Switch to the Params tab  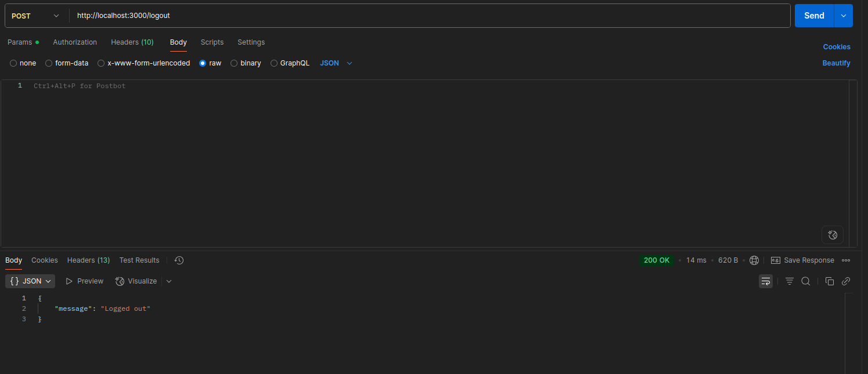(23, 42)
